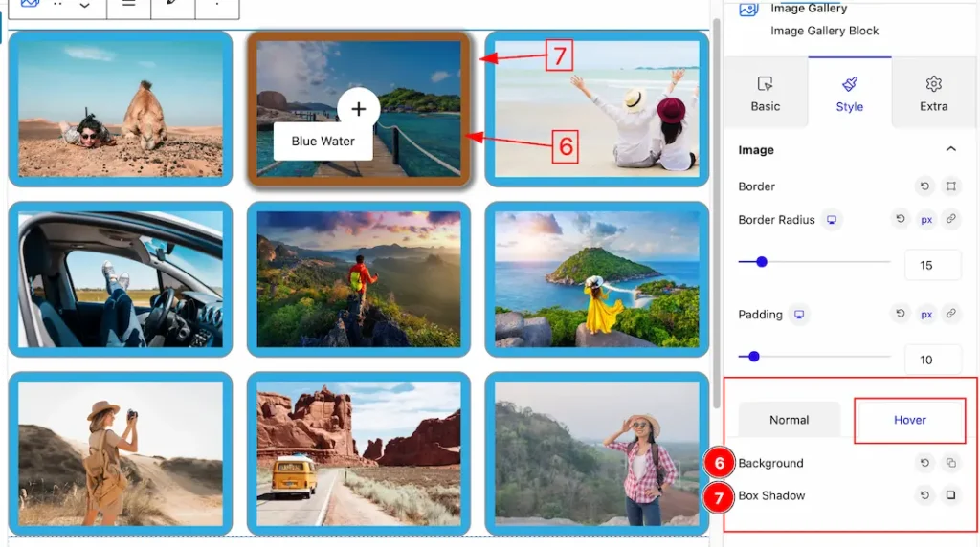Adjust the Border Radius slider handle

pos(761,262)
